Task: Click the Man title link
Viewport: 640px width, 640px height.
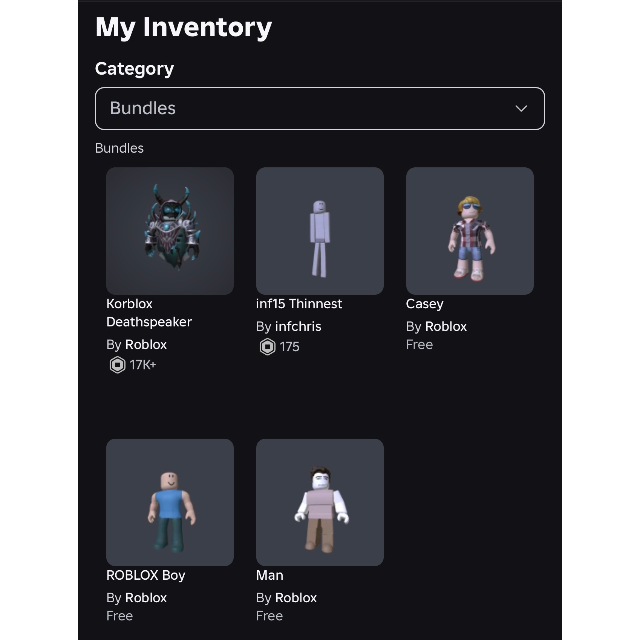Action: coord(270,576)
